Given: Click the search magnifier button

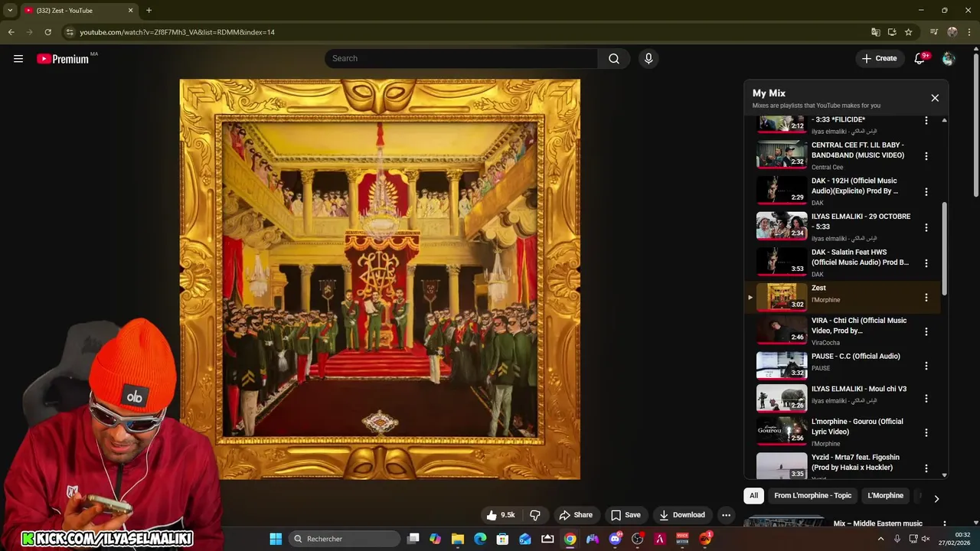Looking at the screenshot, I should (x=614, y=58).
